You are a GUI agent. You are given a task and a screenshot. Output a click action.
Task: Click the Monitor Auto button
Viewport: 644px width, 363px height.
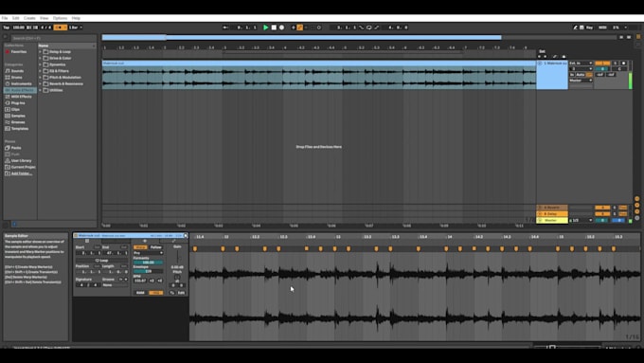(581, 75)
